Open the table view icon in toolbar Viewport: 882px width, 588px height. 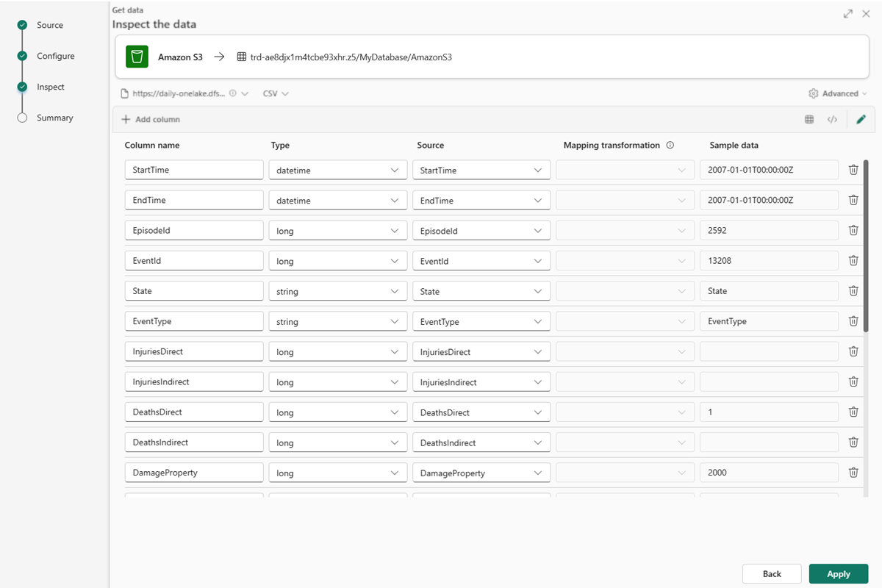coord(809,119)
